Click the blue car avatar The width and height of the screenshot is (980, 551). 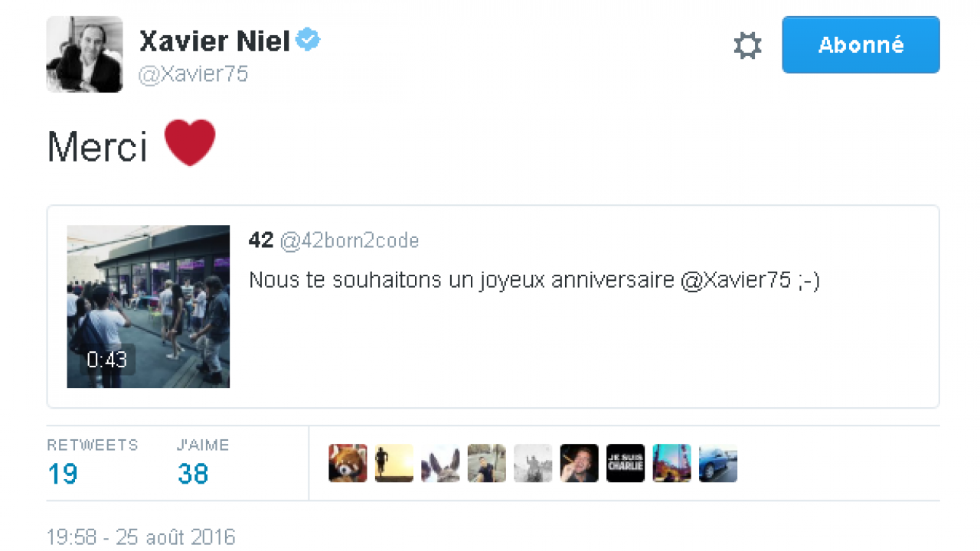pyautogui.click(x=718, y=463)
